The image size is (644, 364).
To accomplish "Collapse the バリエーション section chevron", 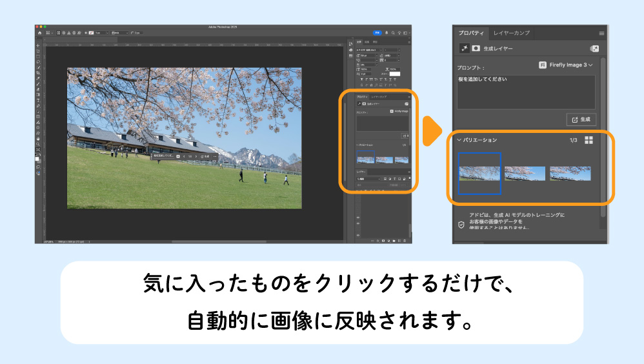I will tap(459, 140).
